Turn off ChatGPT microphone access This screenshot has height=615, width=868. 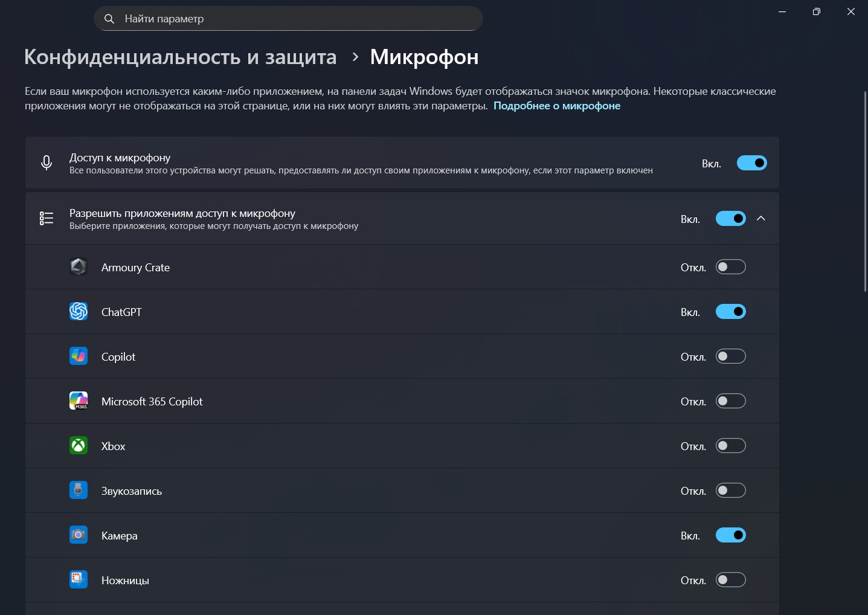pyautogui.click(x=730, y=312)
